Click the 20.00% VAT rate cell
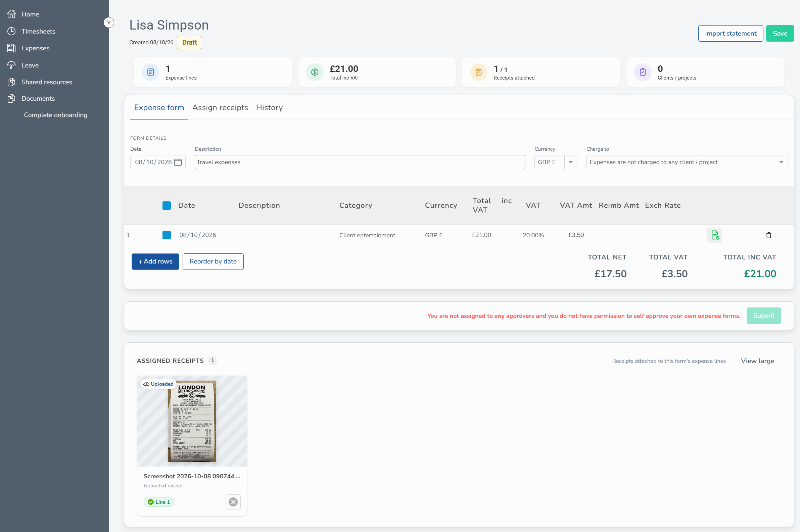 (x=533, y=235)
